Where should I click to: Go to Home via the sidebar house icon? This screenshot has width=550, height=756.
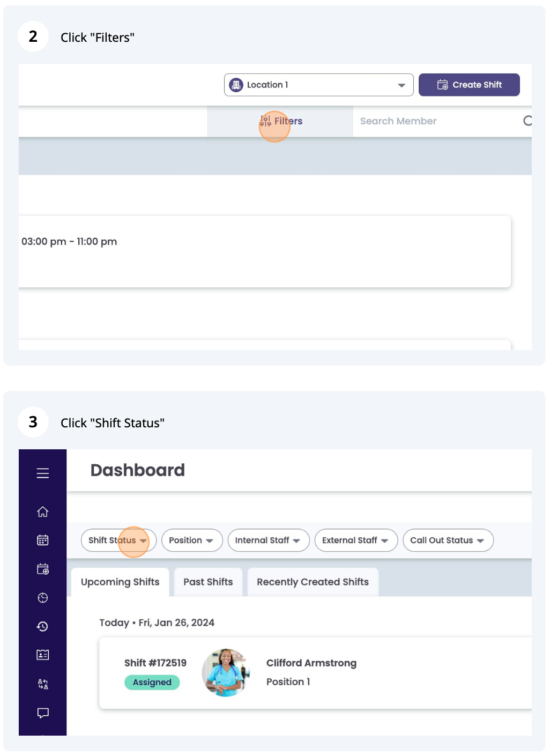tap(43, 512)
